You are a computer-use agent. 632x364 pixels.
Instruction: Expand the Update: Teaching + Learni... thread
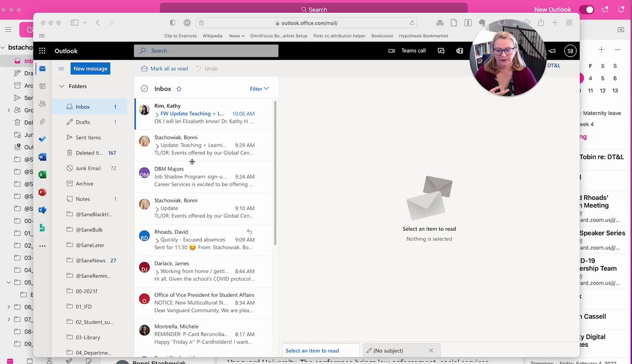[157, 146]
